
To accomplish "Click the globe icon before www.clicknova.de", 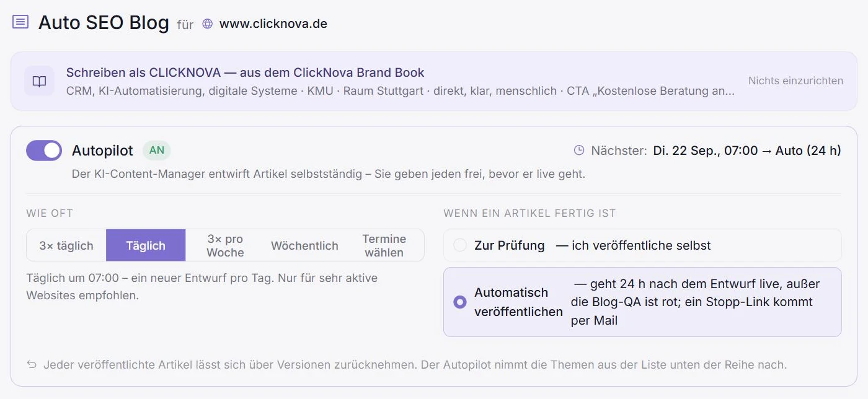I will (x=208, y=24).
